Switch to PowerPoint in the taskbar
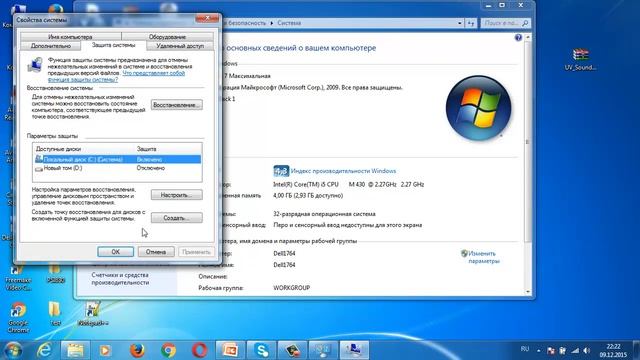The height and width of the screenshot is (360, 640). click(x=230, y=350)
